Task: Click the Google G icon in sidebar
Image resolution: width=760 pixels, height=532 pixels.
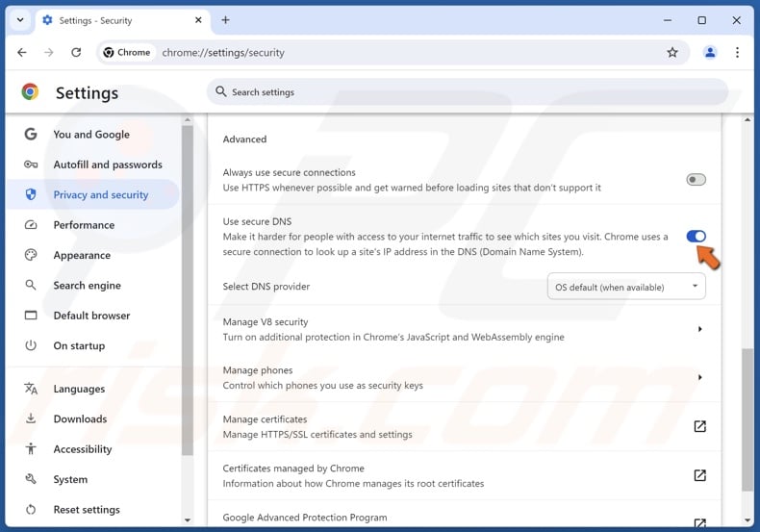Action: click(x=31, y=134)
